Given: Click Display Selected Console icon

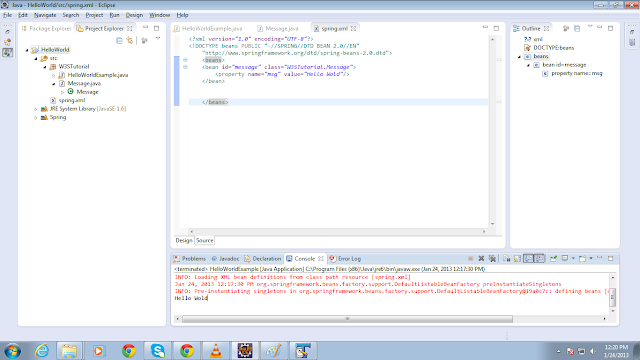Looking at the screenshot, I should point(565,259).
